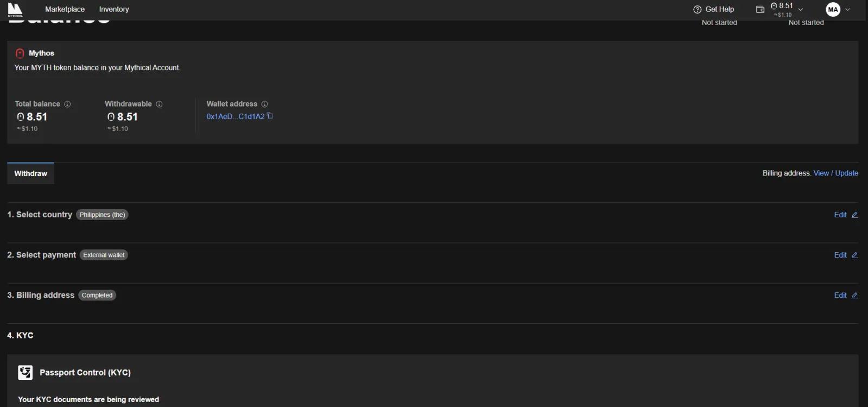Edit the Select payment step

click(845, 255)
